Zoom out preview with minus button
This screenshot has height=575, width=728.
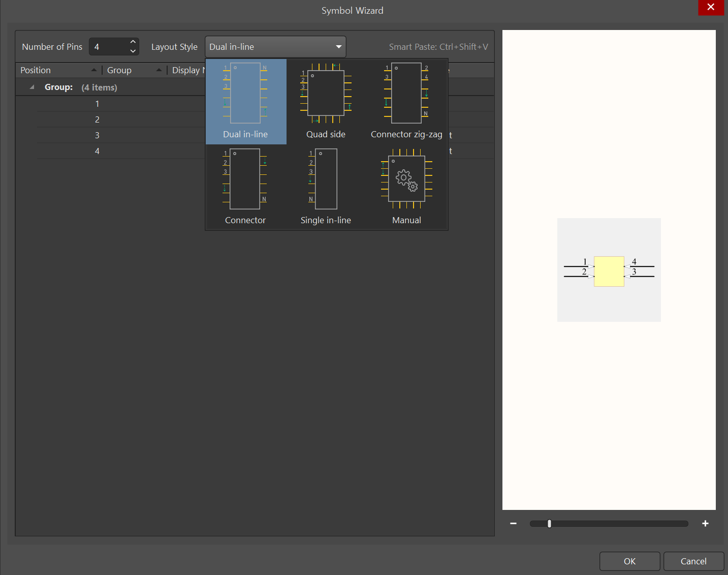[x=513, y=524]
